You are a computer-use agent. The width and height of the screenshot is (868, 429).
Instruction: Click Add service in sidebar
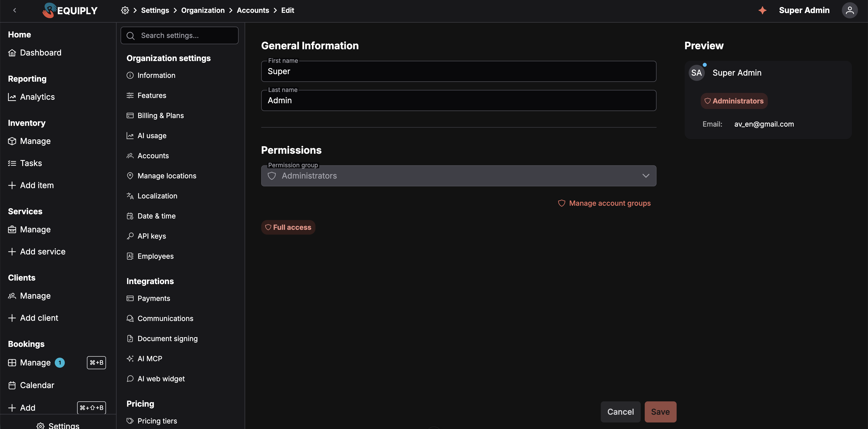click(37, 252)
